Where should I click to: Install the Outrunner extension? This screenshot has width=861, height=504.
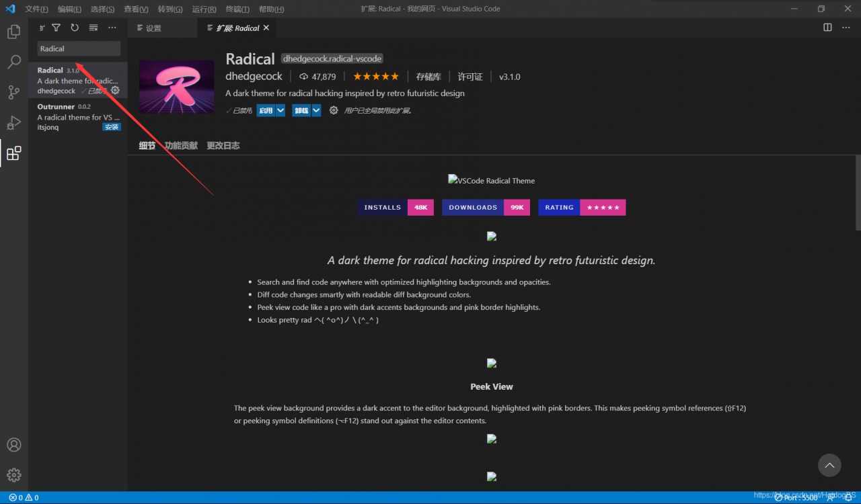[112, 127]
